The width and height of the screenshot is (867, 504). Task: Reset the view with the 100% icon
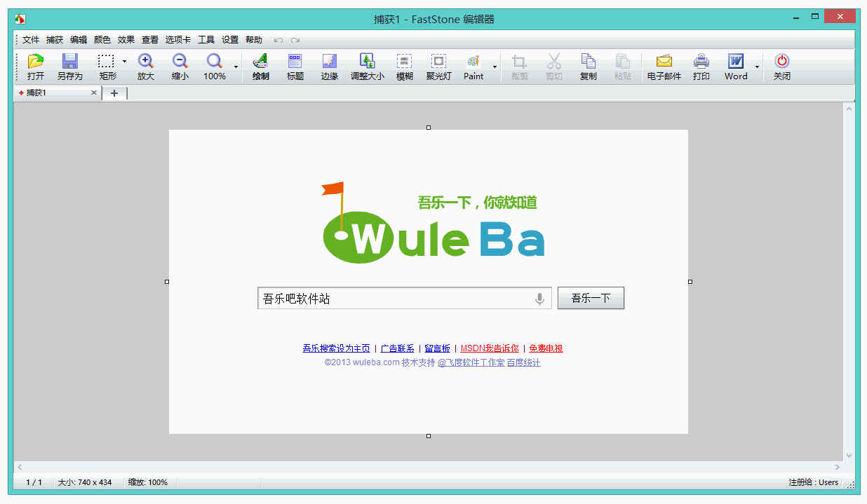tap(215, 62)
